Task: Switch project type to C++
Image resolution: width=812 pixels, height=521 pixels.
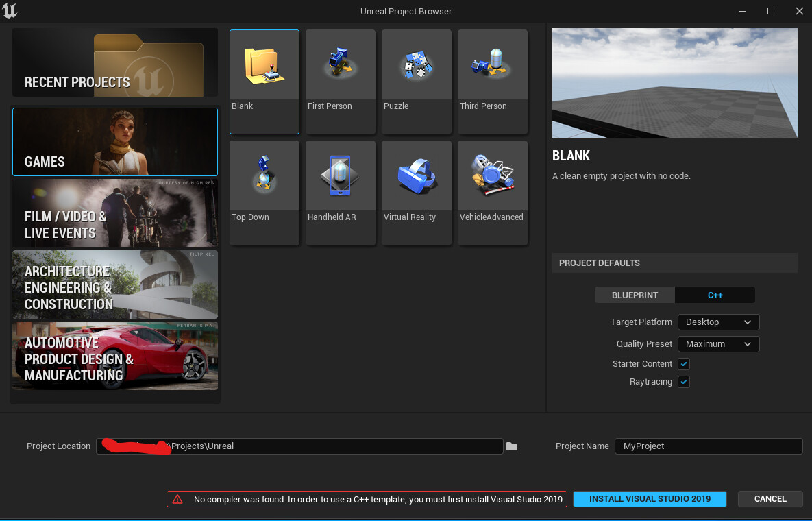Action: pyautogui.click(x=715, y=295)
